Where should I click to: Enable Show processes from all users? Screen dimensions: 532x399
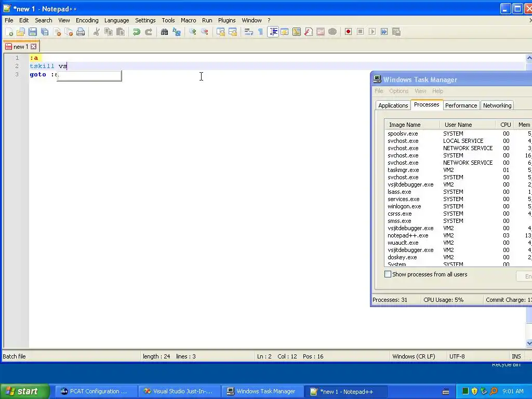(388, 274)
